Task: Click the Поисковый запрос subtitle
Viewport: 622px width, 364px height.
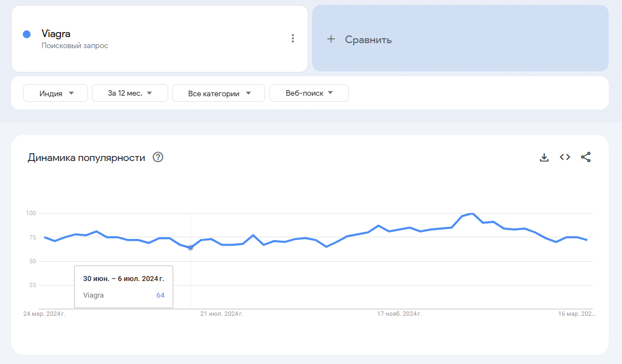Action: pos(75,45)
